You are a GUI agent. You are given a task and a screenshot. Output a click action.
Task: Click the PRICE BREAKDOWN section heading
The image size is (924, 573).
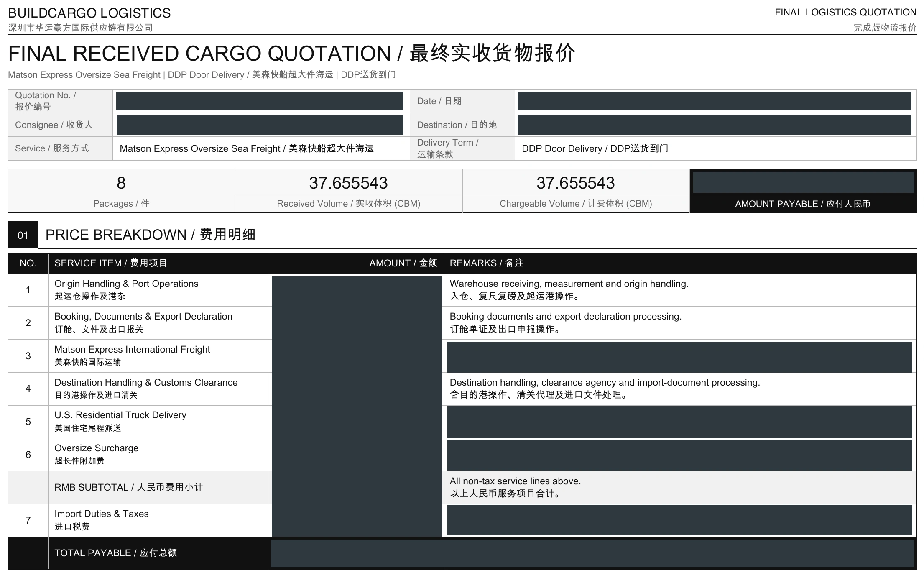click(x=151, y=235)
